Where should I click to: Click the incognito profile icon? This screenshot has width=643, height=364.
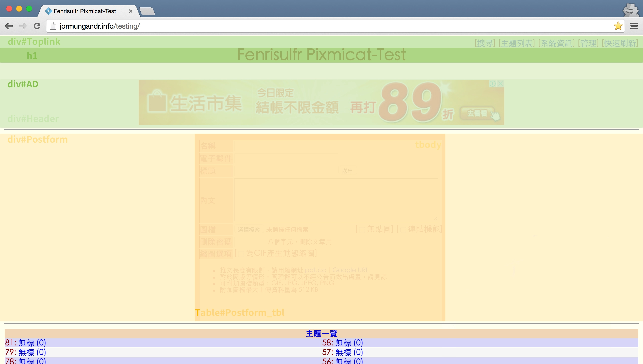coord(630,10)
